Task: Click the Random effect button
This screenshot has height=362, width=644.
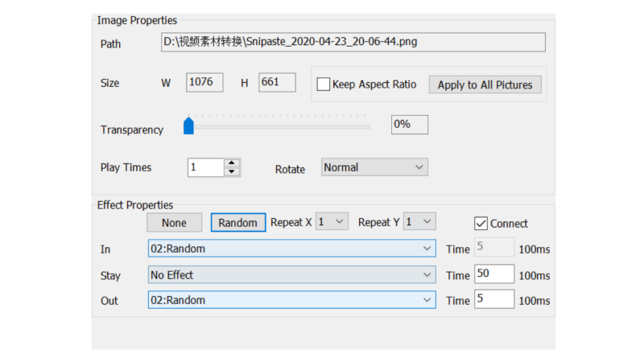Action: pyautogui.click(x=238, y=223)
